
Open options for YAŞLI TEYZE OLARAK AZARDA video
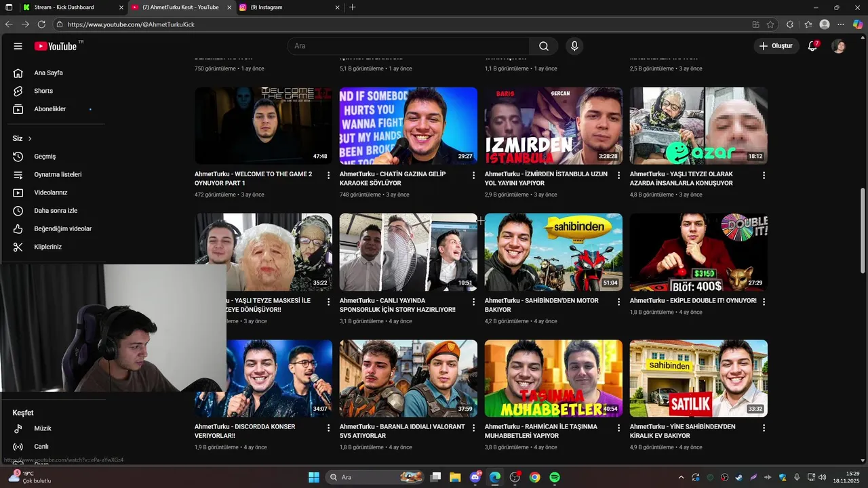pos(764,176)
